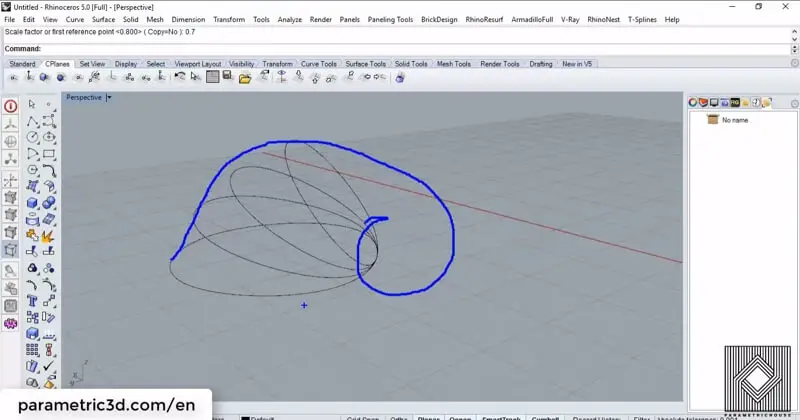Click in the Command input field
This screenshot has width=800, height=420.
[x=400, y=48]
